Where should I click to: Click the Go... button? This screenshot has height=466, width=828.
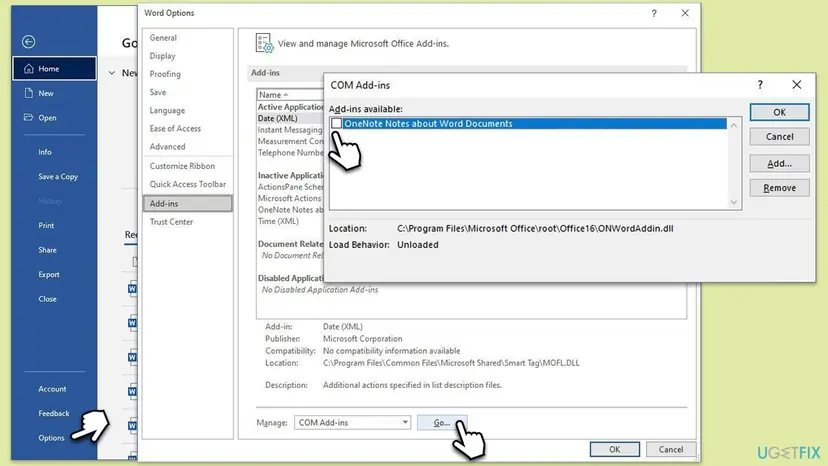(x=442, y=423)
